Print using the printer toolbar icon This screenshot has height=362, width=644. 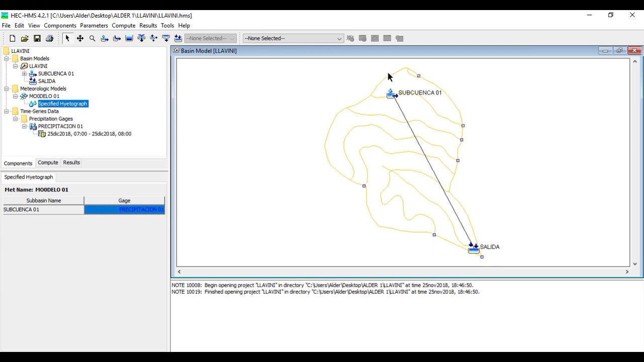tap(49, 38)
